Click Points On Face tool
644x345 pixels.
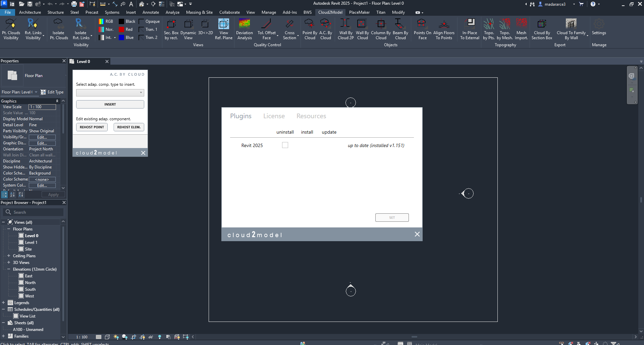[x=422, y=29]
